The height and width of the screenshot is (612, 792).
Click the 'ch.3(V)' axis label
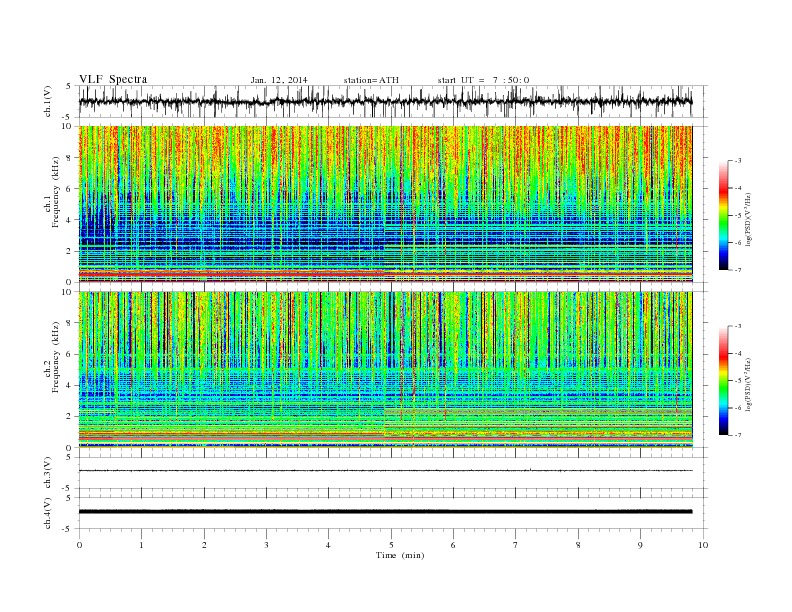click(x=48, y=472)
